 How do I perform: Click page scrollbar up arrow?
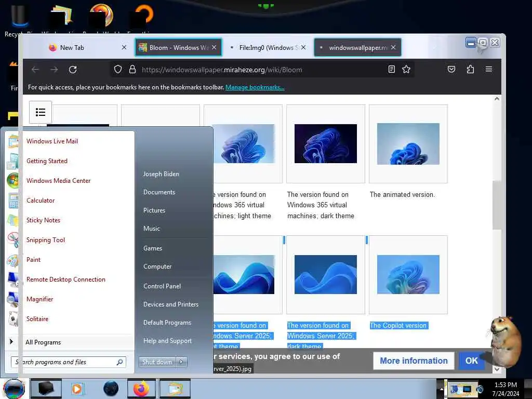coord(497,99)
